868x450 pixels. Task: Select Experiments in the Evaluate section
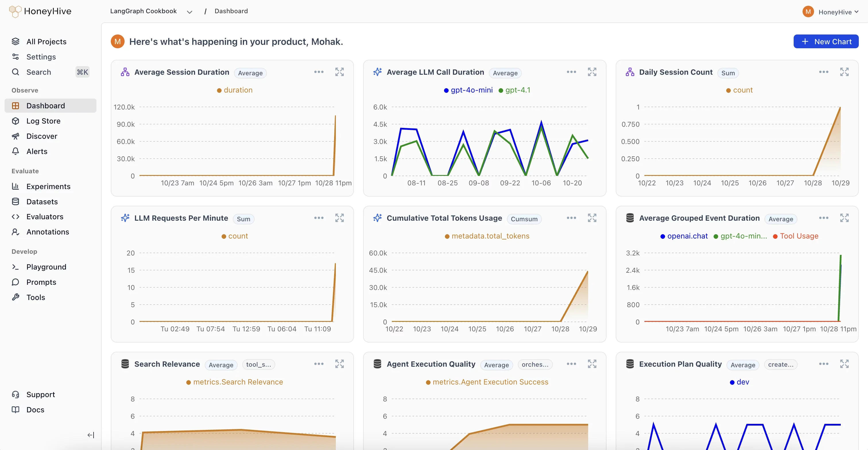click(48, 186)
